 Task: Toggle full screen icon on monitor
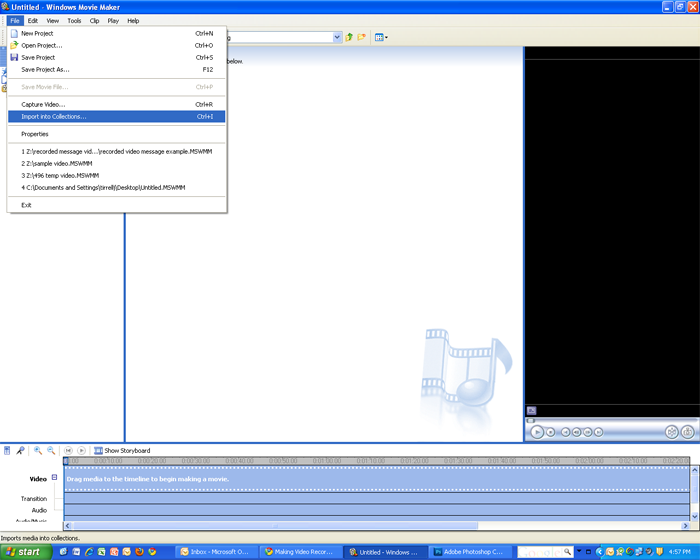coord(531,410)
